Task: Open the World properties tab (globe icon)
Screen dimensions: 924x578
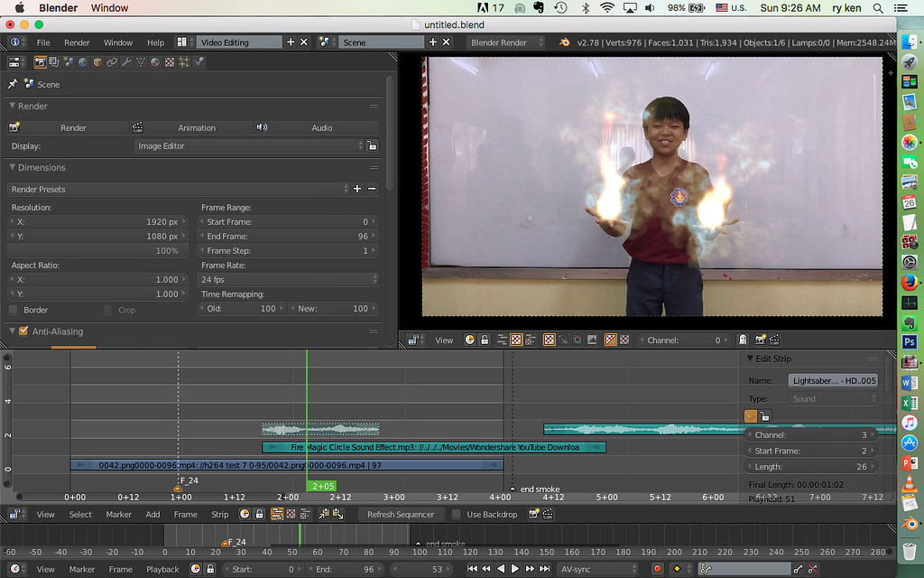Action: pyautogui.click(x=83, y=62)
